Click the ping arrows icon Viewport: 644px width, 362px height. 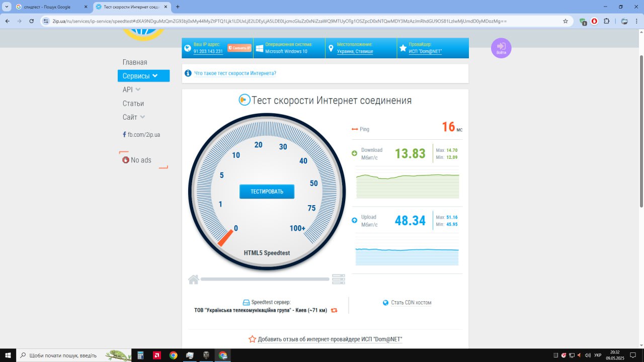[x=355, y=129]
